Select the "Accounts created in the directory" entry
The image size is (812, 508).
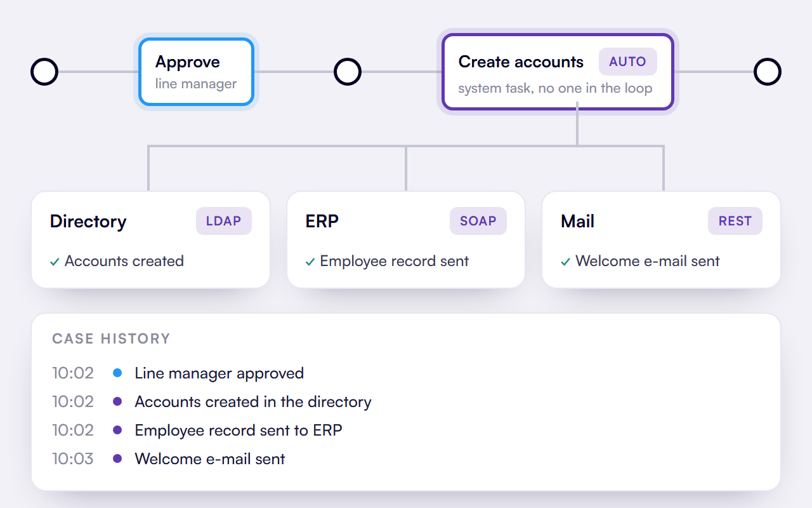point(253,402)
